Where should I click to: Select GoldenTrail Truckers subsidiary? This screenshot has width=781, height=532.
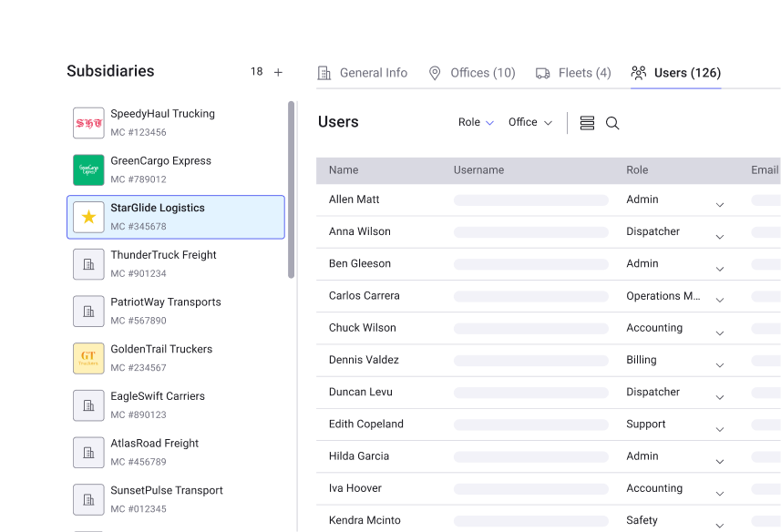[176, 358]
